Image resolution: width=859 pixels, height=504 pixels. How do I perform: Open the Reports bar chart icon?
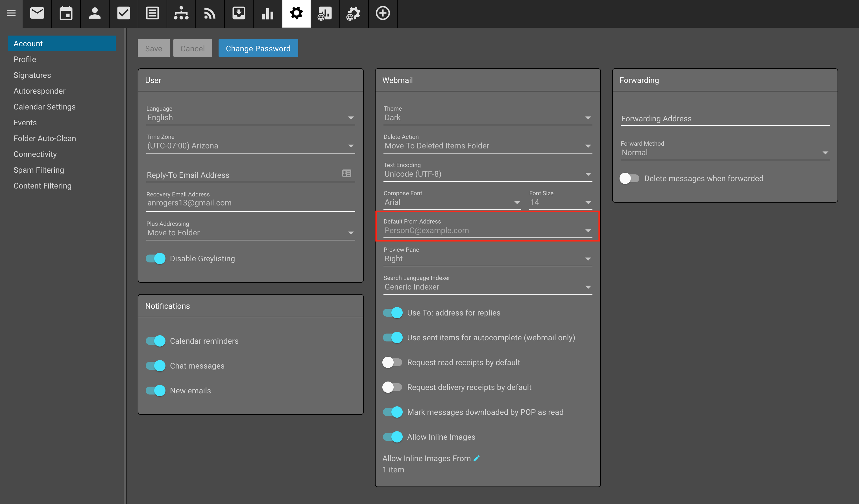tap(268, 14)
